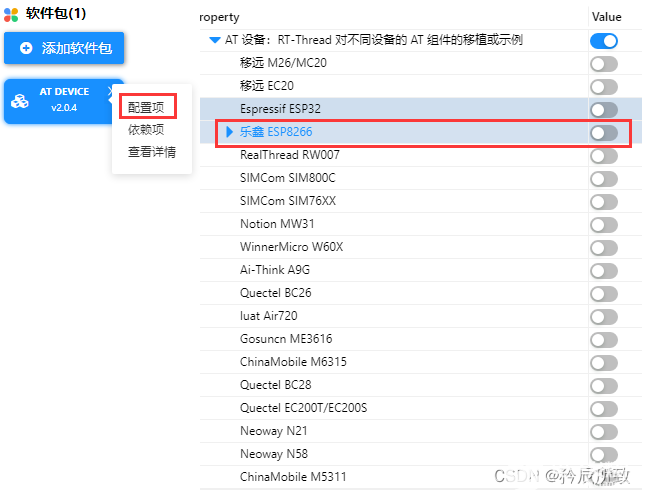Select the Notion MW31 row text
This screenshot has width=646, height=494.
[277, 224]
